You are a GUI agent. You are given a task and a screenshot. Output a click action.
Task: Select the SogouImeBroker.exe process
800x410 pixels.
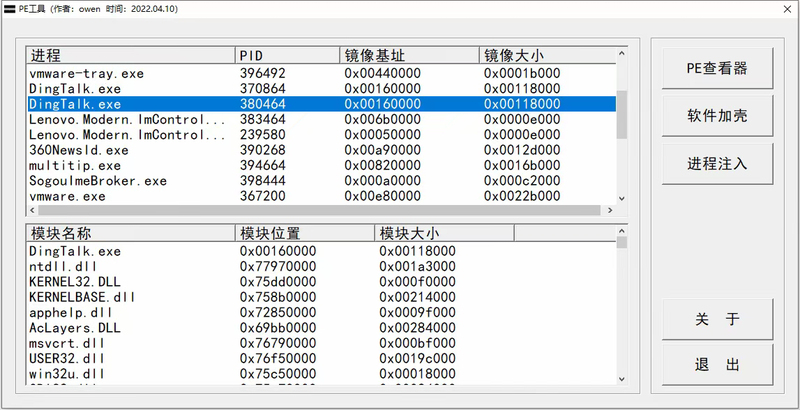321,181
